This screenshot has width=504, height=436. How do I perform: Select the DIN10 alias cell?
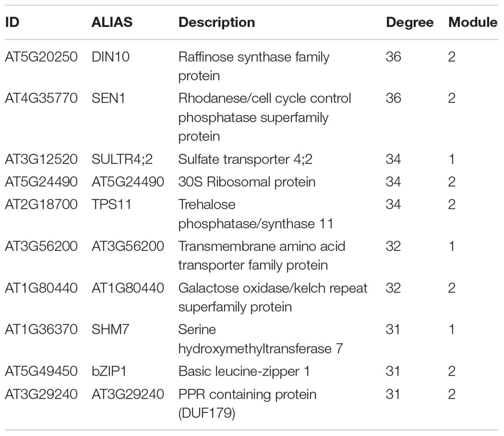(x=110, y=57)
